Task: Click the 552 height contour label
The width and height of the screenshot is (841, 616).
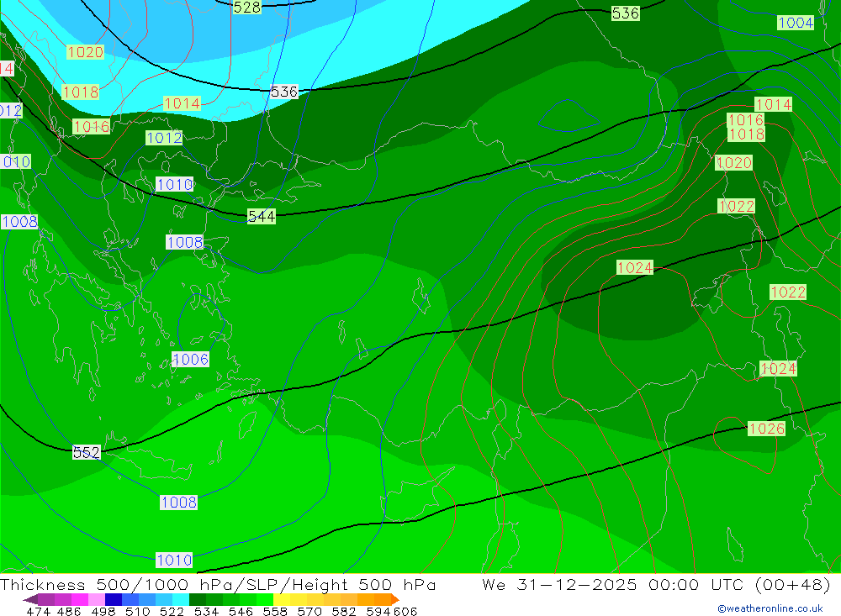Action: [87, 452]
